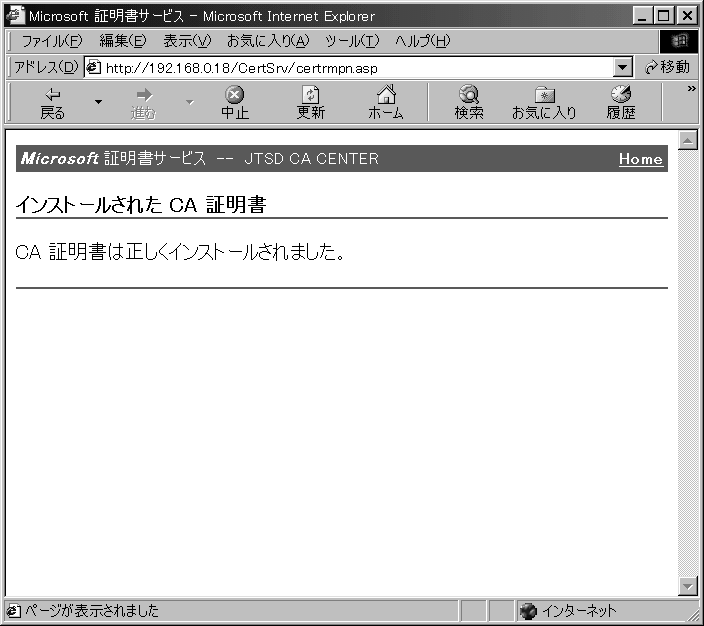Screen dimensions: 704x626
Task: Expand the address bar dropdown arrow
Action: click(622, 68)
